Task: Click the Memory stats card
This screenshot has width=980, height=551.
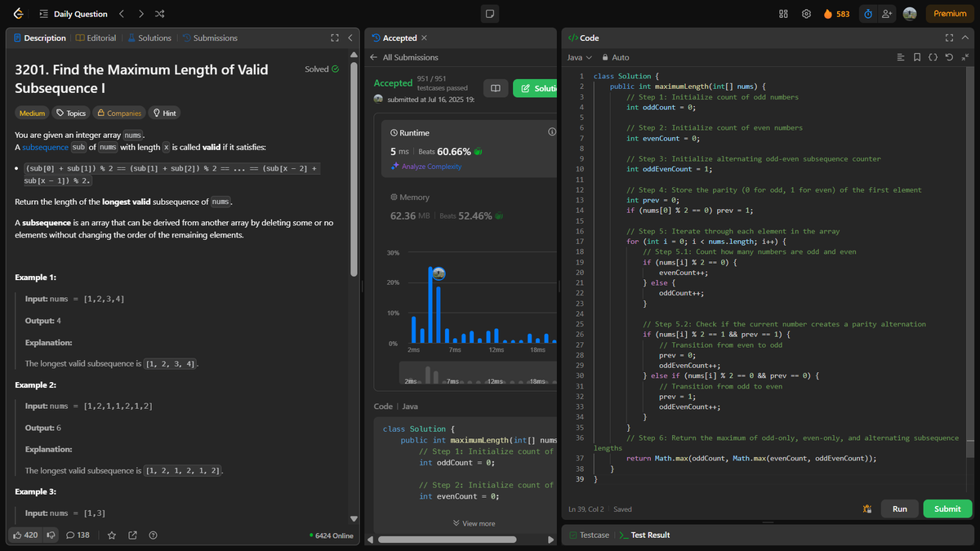Action: [x=469, y=207]
